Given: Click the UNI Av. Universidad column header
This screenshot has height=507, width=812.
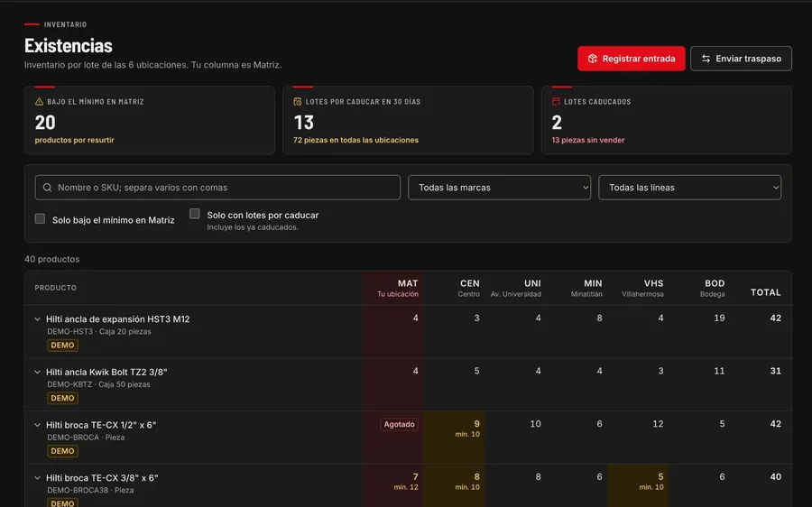Looking at the screenshot, I should 516,288.
